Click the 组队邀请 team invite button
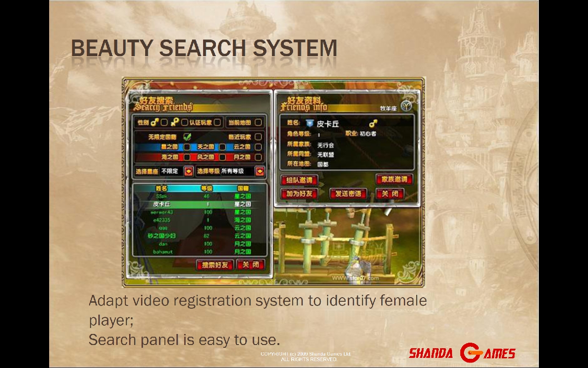Viewport: 588px width, 368px height. point(299,180)
